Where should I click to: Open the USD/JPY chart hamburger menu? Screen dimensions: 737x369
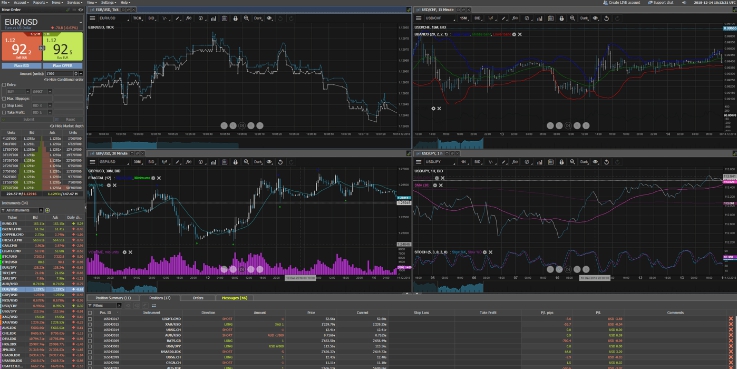(418, 162)
